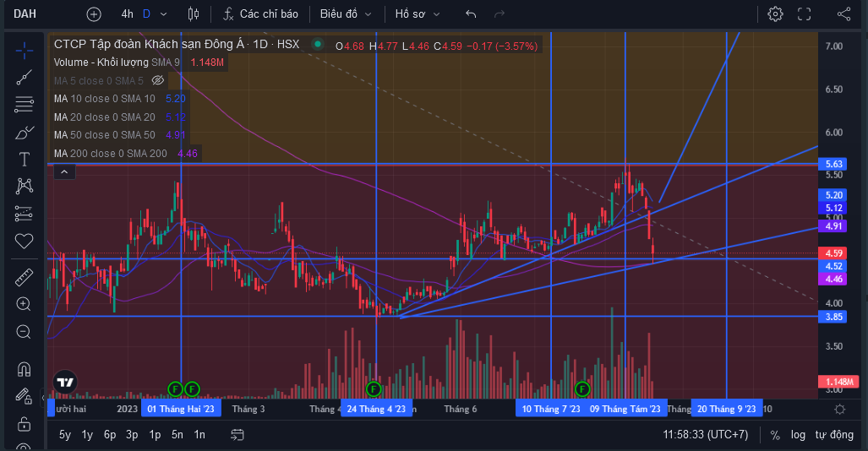Open the chart patterns tool
Viewport: 868px width, 451px height.
click(x=24, y=186)
